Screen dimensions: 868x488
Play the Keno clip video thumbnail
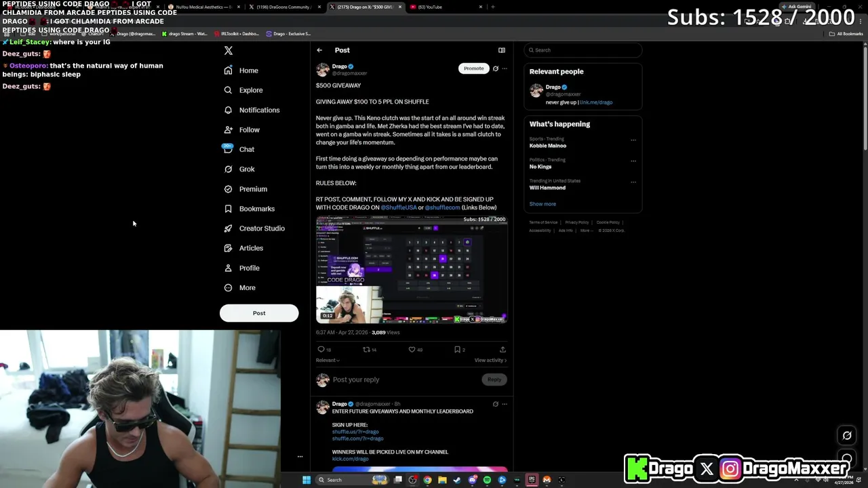pyautogui.click(x=412, y=269)
